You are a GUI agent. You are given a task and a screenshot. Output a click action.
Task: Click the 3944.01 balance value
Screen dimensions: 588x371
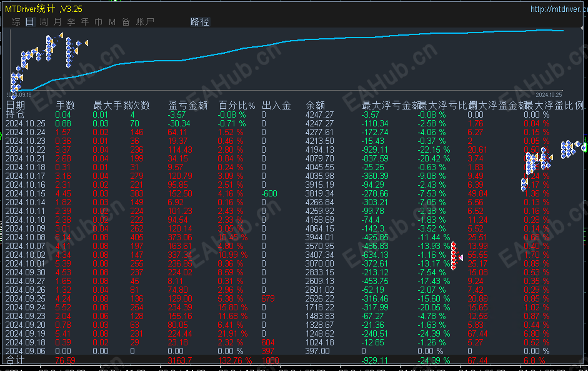click(x=319, y=237)
